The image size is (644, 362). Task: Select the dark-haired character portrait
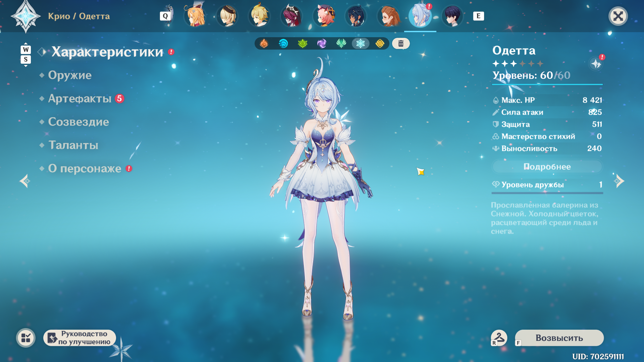tap(452, 16)
